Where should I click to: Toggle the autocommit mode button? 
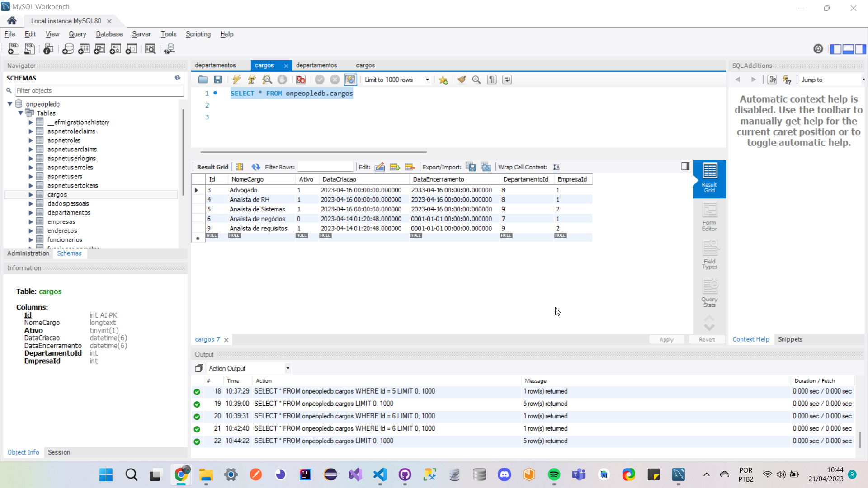coord(350,80)
